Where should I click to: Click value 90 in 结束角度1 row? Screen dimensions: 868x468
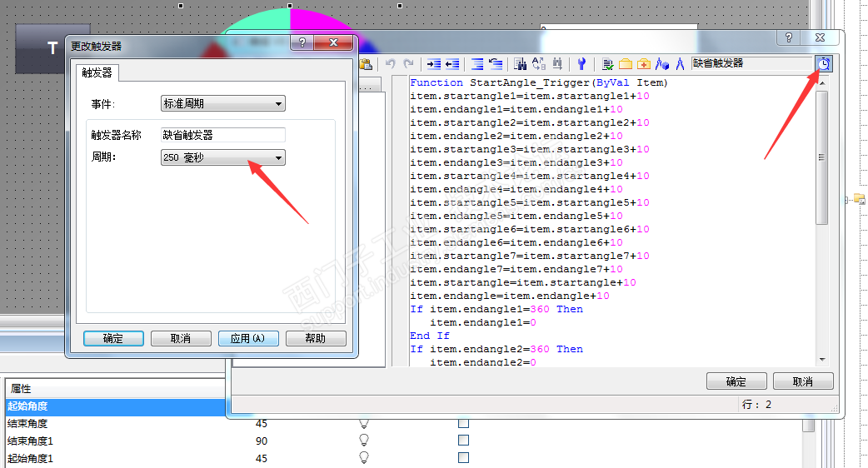tap(262, 441)
